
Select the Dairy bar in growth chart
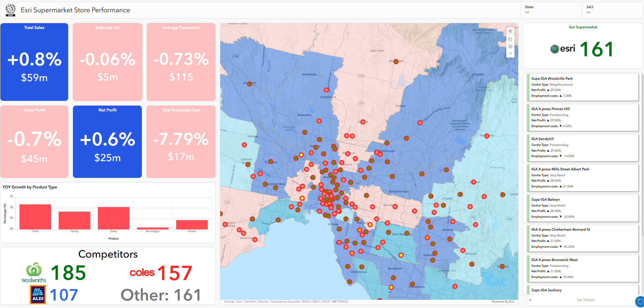point(114,218)
